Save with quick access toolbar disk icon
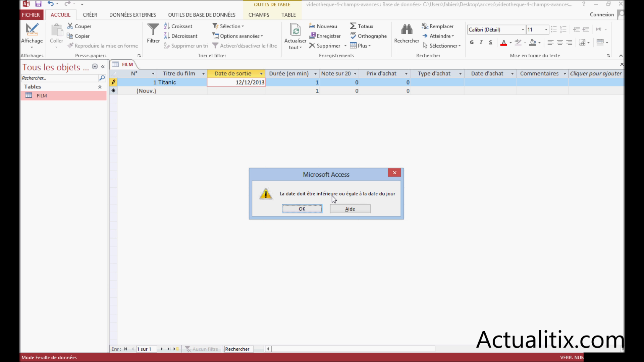Viewport: 644px width, 362px height. pyautogui.click(x=38, y=4)
